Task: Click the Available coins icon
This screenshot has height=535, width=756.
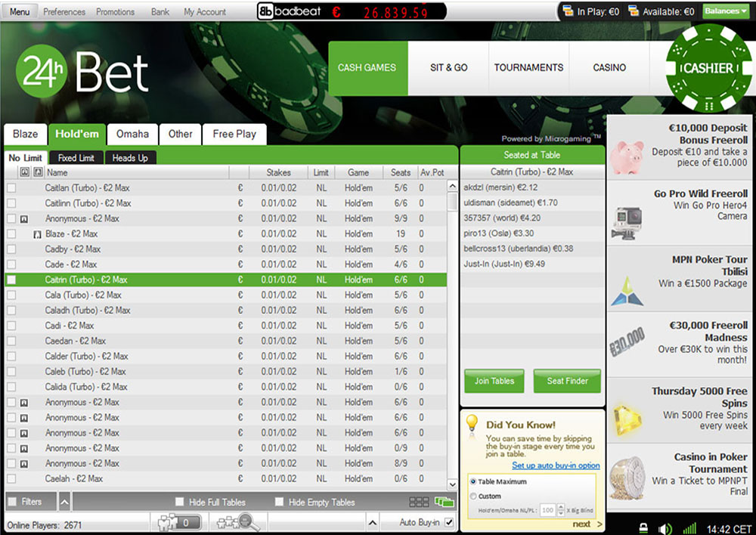Action: tap(634, 11)
